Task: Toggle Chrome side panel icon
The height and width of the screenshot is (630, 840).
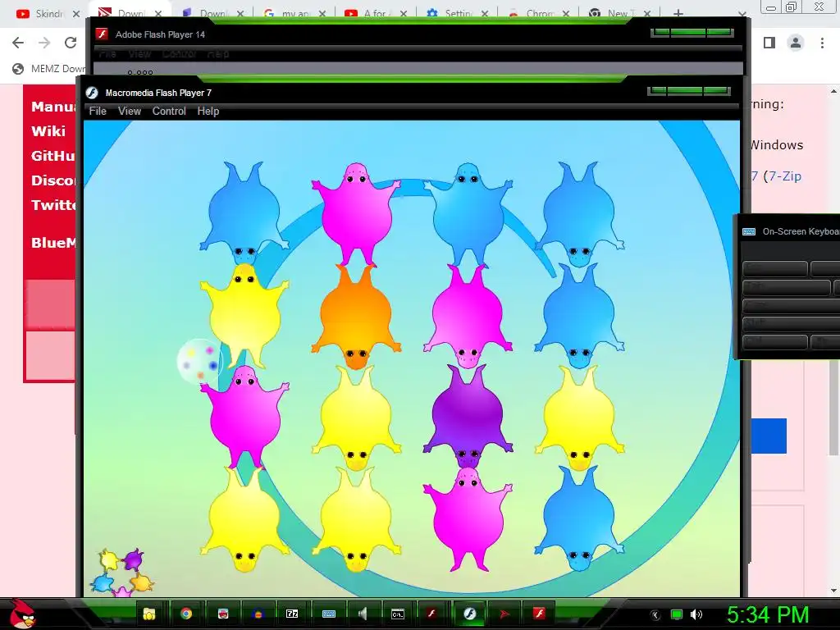Action: coord(769,43)
